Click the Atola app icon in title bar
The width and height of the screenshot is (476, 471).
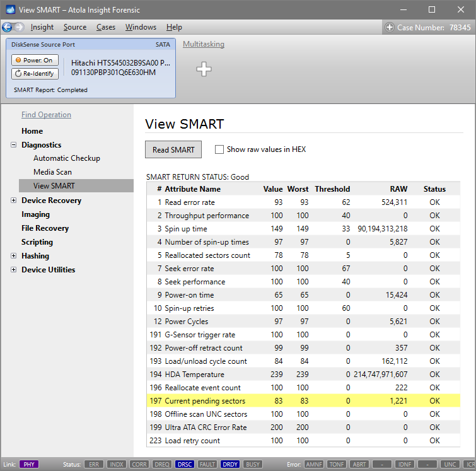point(9,9)
